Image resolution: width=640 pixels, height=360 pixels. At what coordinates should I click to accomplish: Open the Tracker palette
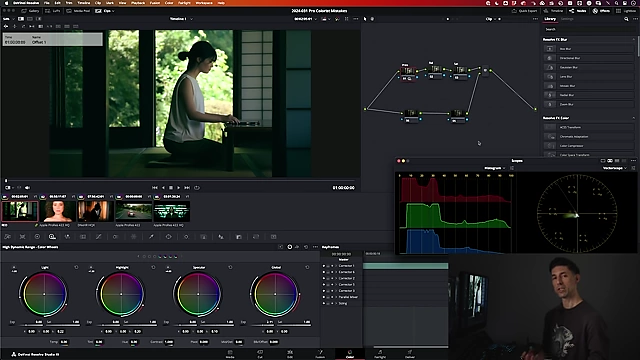[186, 237]
